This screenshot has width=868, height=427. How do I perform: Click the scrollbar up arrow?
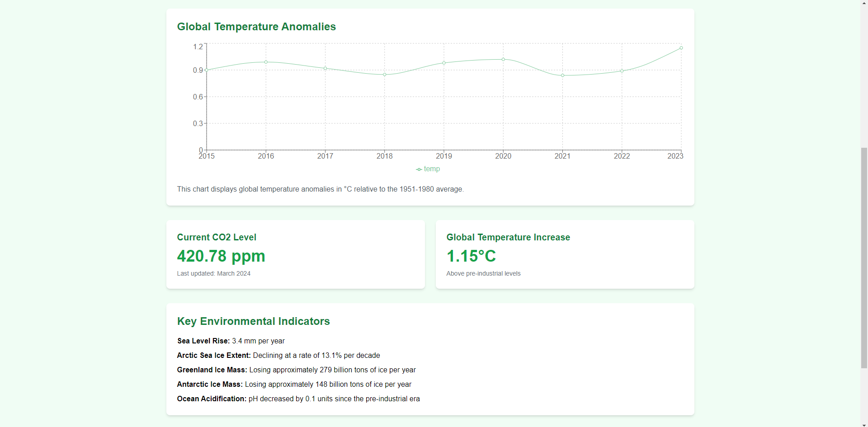[864, 3]
